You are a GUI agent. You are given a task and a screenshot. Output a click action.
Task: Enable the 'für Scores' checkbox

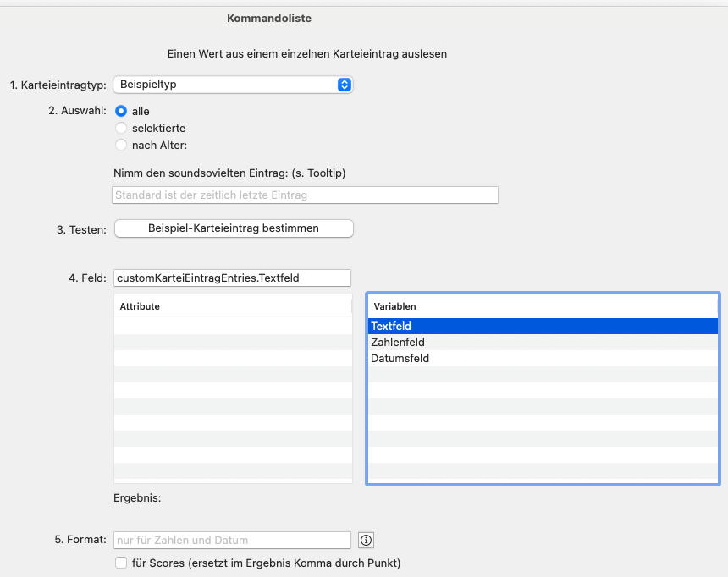click(x=121, y=563)
